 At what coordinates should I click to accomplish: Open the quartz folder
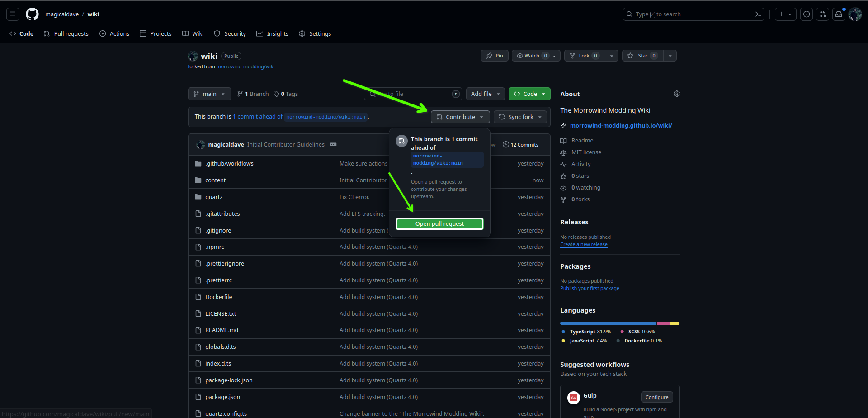coord(214,197)
